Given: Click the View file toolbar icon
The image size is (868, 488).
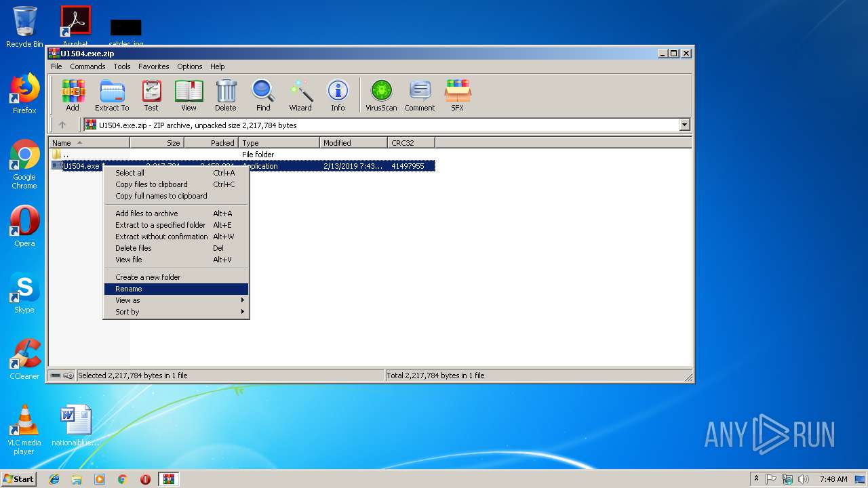Looking at the screenshot, I should tap(189, 95).
